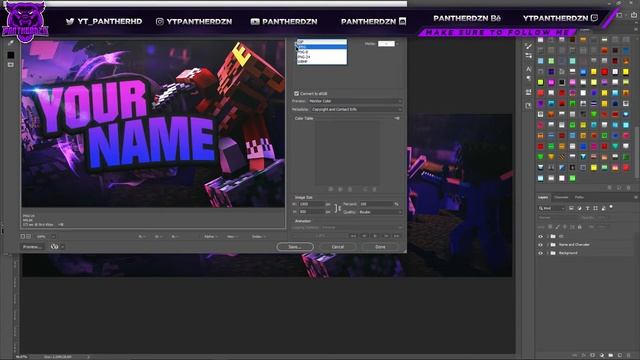Delete style using Styles panel trash icon
The height and width of the screenshot is (360, 640).
(628, 187)
